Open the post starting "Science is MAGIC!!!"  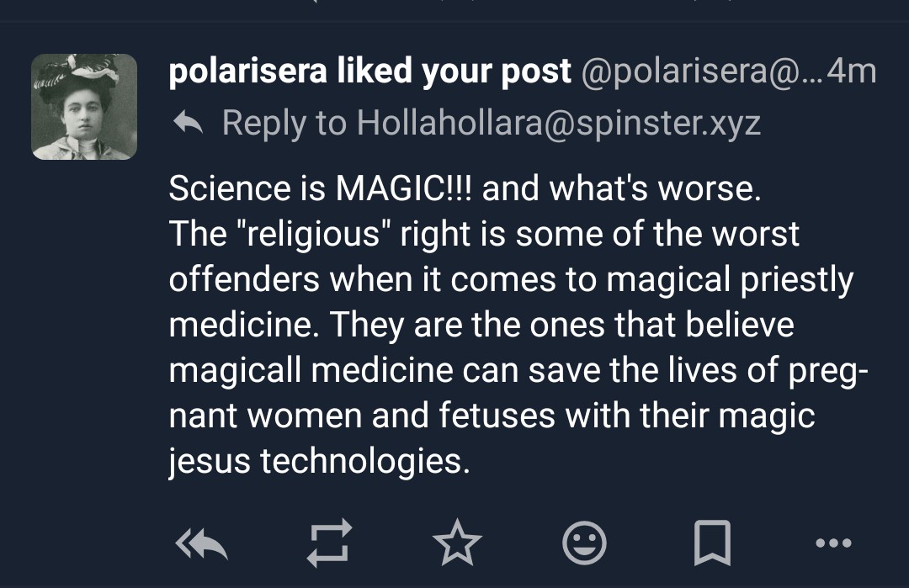click(x=465, y=189)
